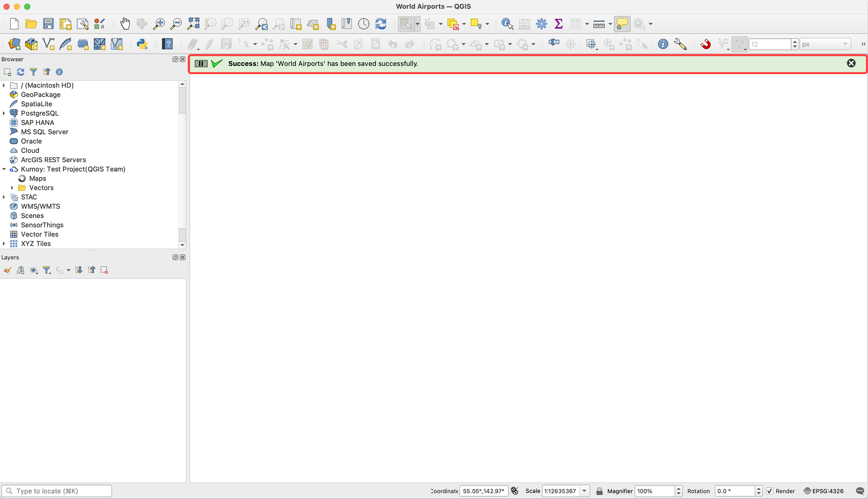
Task: Click EPSG:4326 CRS button
Action: coord(824,491)
